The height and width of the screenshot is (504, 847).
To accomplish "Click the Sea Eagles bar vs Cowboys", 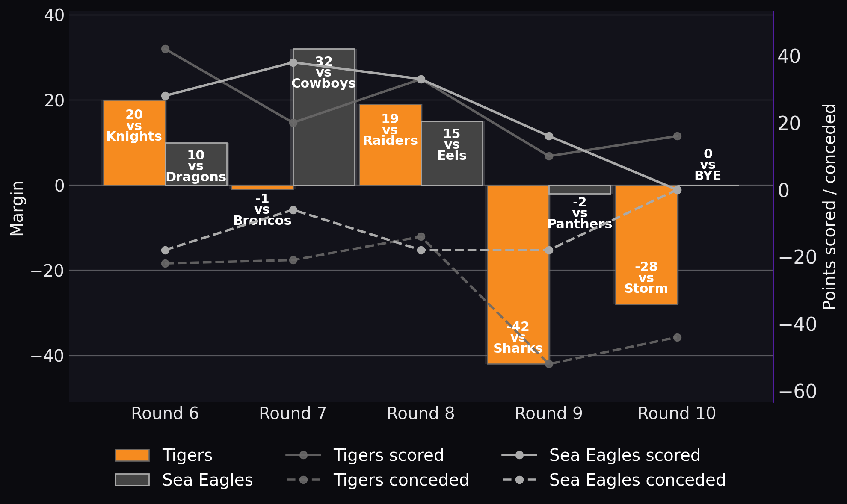I will [324, 117].
